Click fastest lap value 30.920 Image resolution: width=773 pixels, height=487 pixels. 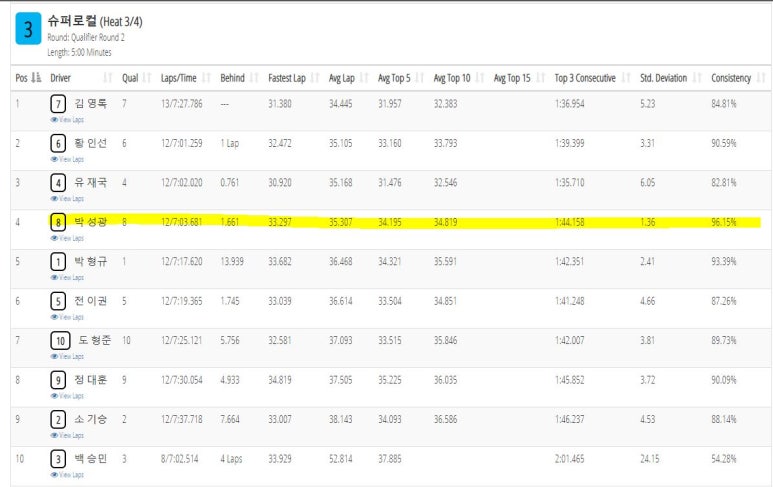coord(280,183)
